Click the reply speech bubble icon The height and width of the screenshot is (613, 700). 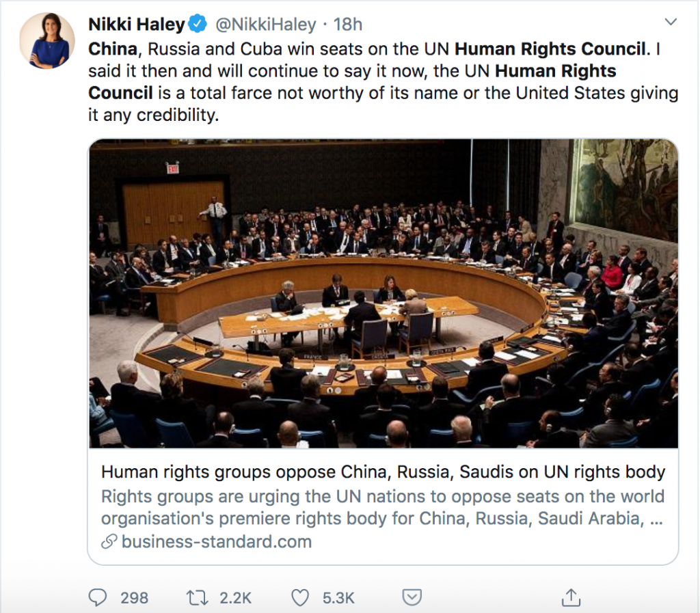97,597
